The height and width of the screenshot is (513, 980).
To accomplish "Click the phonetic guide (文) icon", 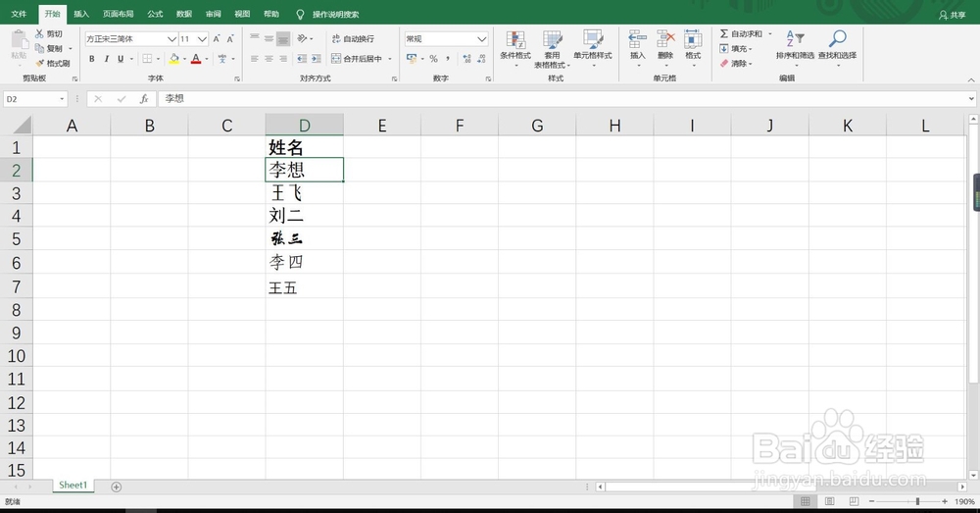I will coord(221,59).
